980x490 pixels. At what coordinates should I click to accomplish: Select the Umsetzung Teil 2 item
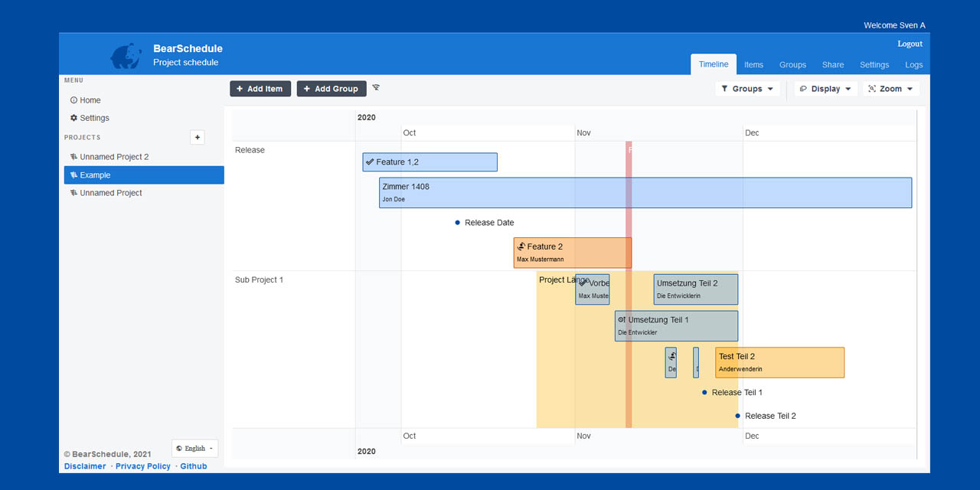click(696, 289)
